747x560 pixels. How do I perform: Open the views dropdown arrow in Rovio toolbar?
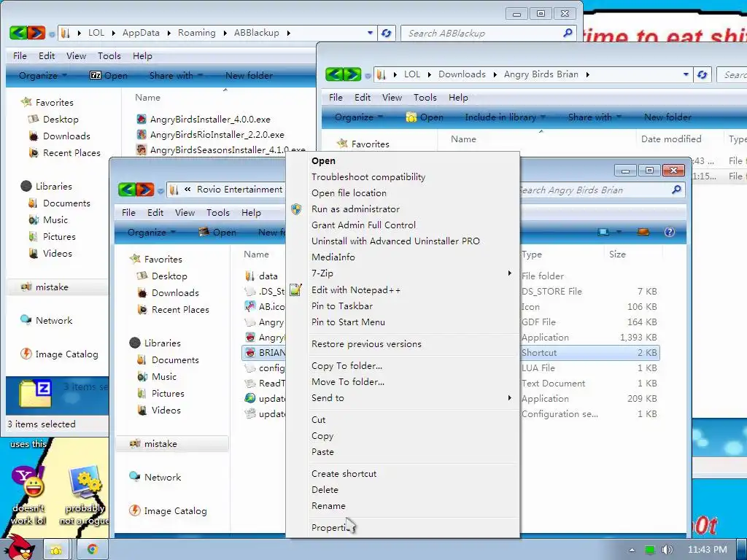(x=619, y=232)
